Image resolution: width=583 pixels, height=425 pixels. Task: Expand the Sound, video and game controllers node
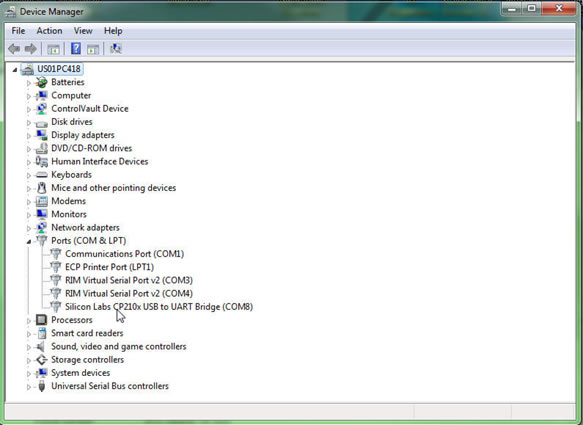tap(29, 347)
